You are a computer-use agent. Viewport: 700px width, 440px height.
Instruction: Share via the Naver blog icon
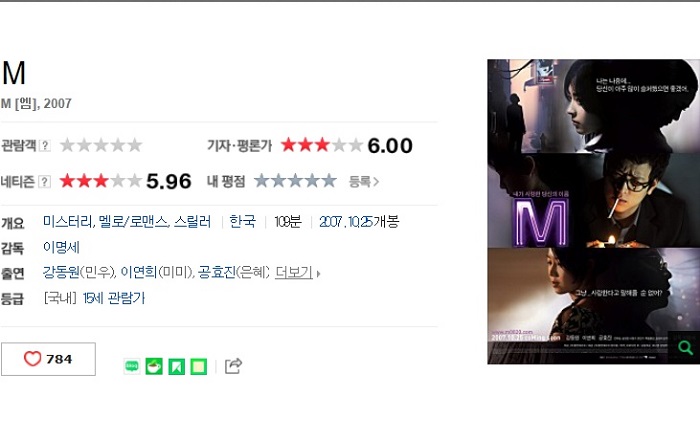[x=132, y=366]
